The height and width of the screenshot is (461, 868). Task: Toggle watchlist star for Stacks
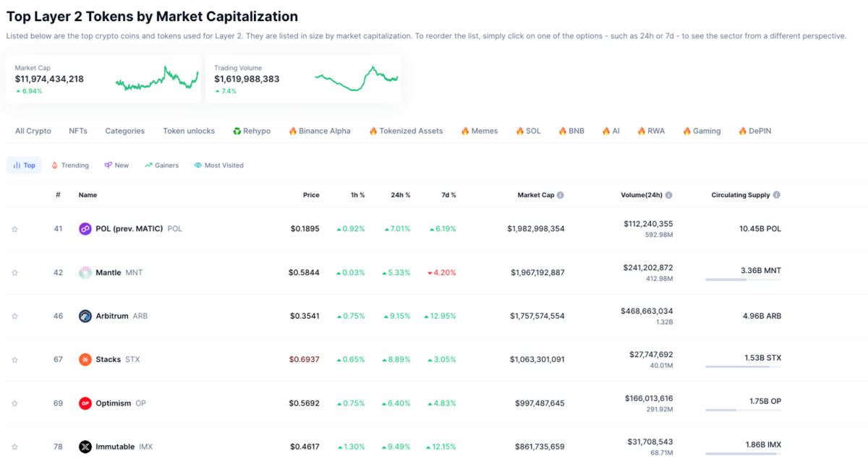14,359
